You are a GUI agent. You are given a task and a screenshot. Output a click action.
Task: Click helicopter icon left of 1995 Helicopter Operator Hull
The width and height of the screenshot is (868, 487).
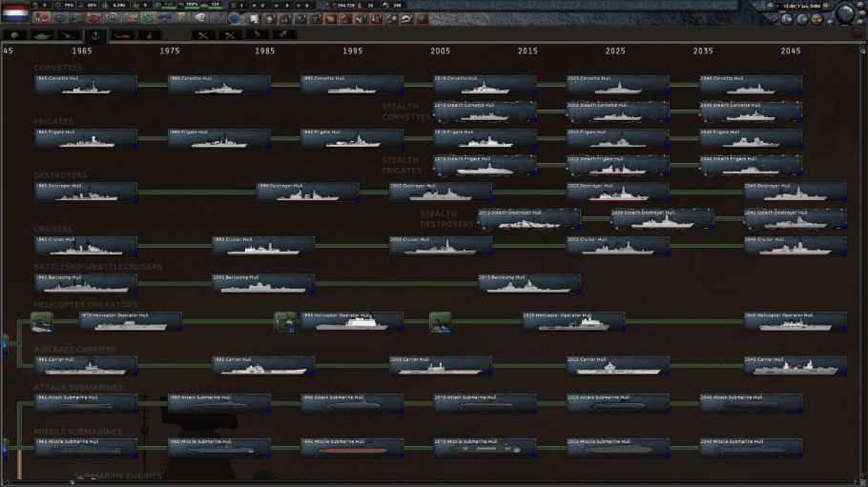coord(285,322)
